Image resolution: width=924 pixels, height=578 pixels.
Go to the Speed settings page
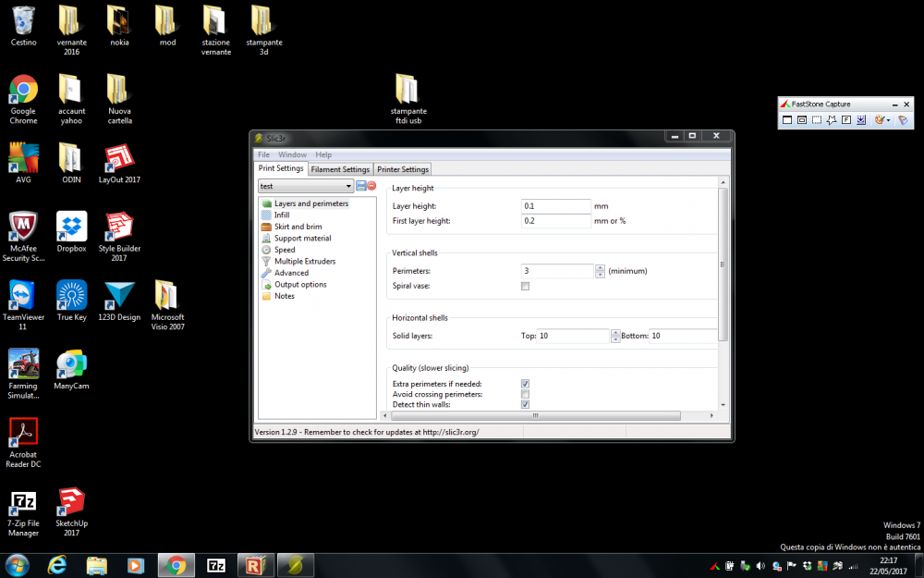click(x=285, y=250)
